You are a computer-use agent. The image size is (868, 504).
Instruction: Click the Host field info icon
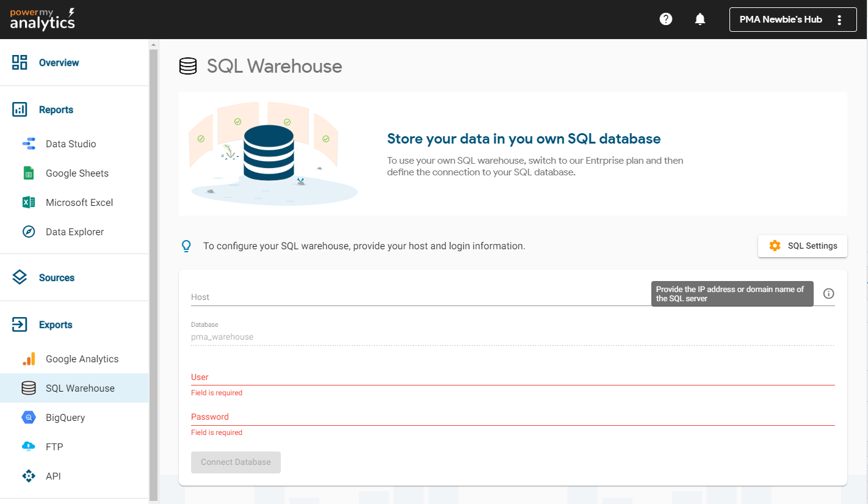pos(828,294)
